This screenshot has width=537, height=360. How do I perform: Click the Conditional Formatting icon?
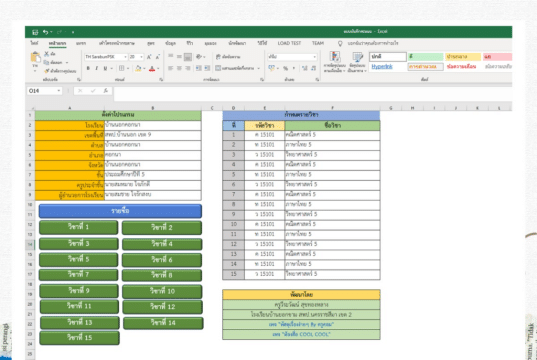(x=335, y=62)
